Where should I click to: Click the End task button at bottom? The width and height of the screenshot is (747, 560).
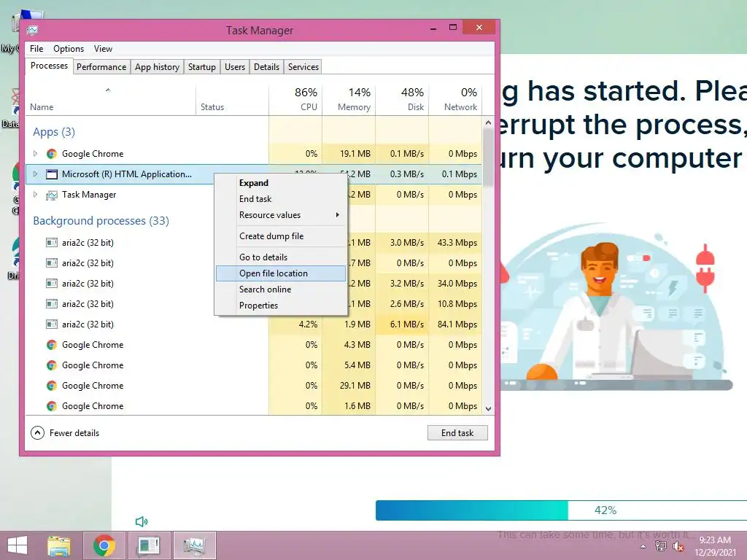click(x=457, y=433)
